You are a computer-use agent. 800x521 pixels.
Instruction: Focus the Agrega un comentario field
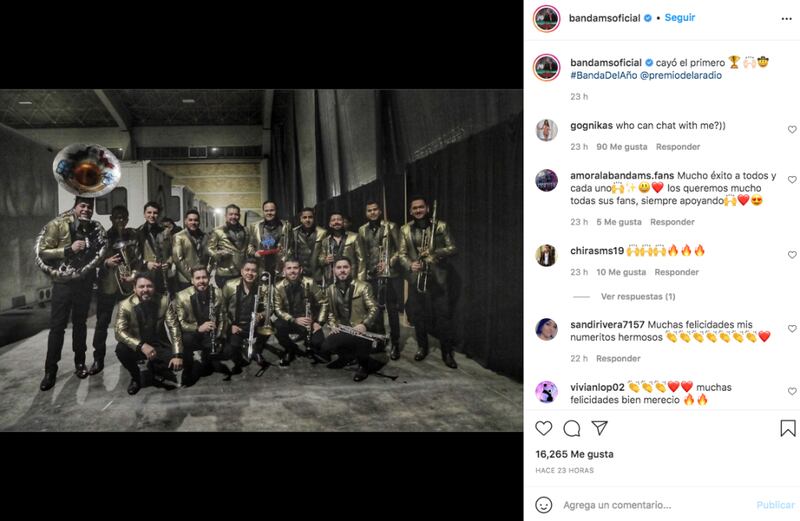tap(656, 505)
